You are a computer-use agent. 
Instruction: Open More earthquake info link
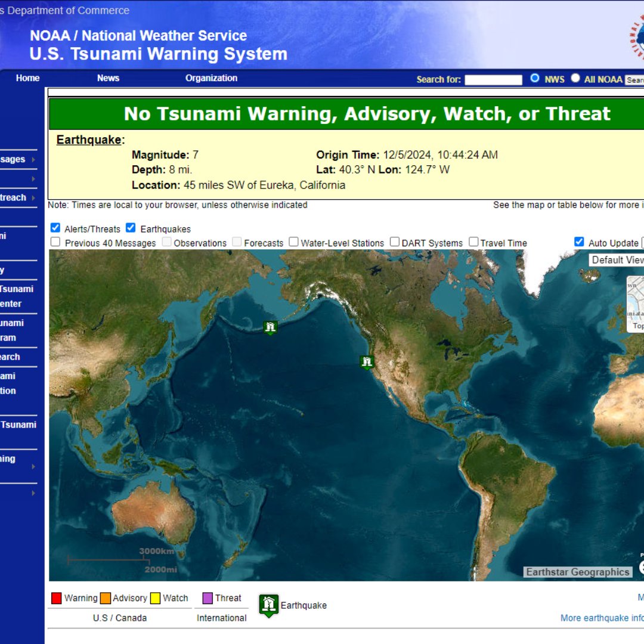click(x=602, y=618)
